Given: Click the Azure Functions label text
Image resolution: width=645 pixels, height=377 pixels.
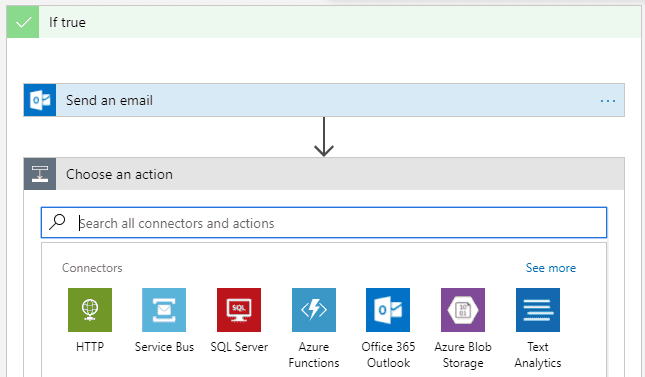Looking at the screenshot, I should [x=314, y=355].
